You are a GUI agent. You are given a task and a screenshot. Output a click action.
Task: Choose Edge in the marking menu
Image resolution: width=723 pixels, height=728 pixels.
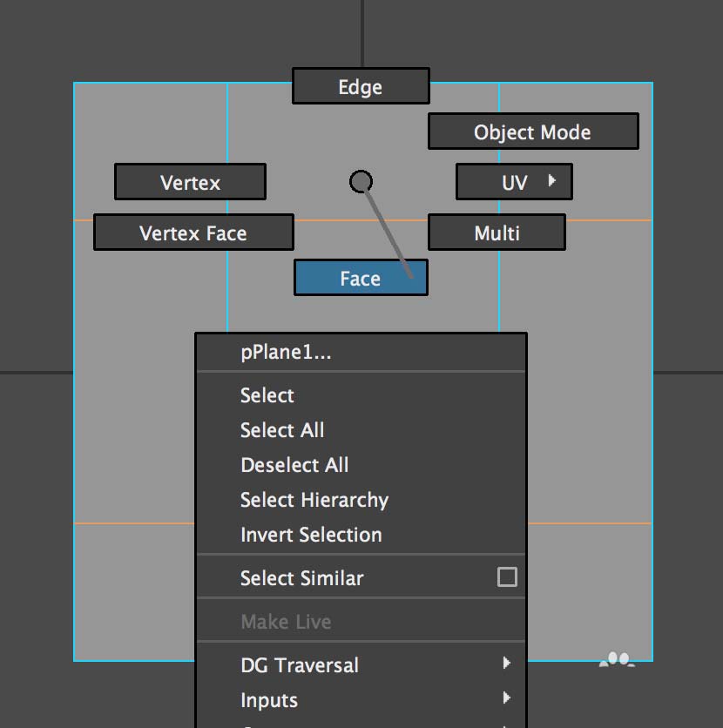(x=361, y=87)
